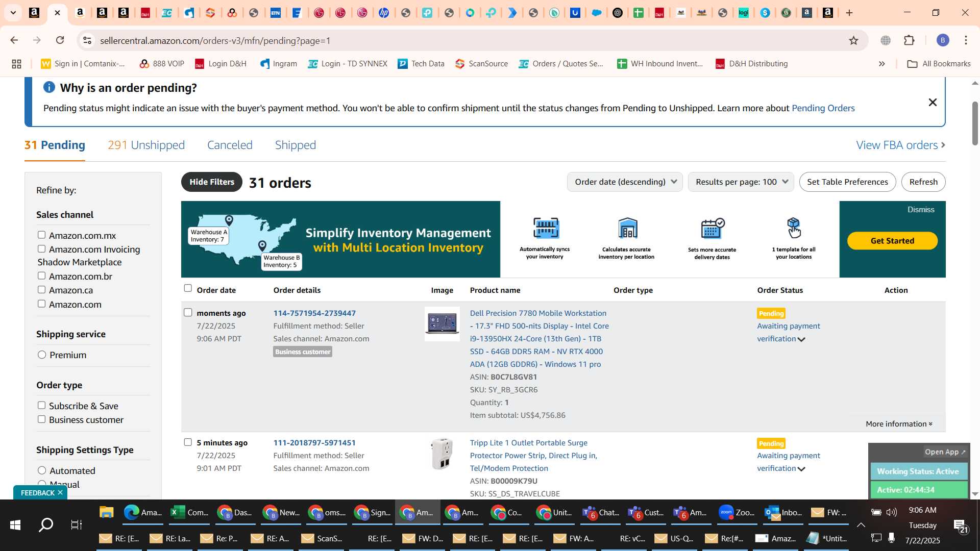Open the bookmarks apps grid icon

click(x=16, y=64)
